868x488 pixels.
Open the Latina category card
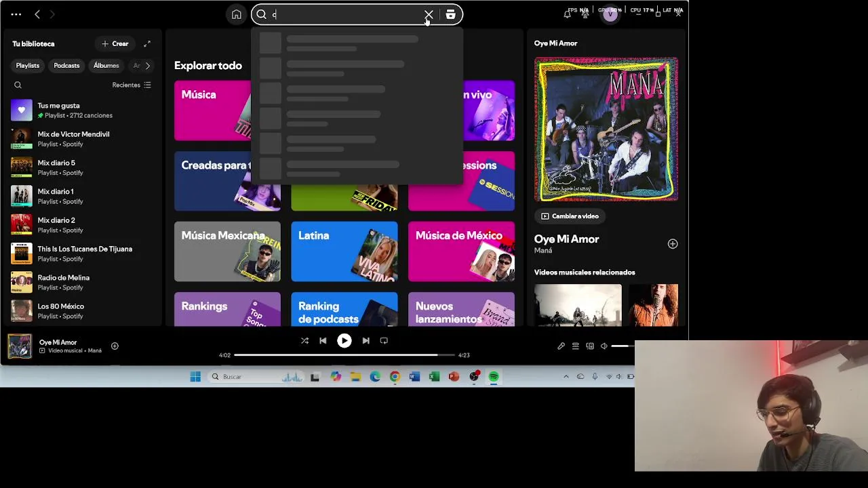pos(344,251)
